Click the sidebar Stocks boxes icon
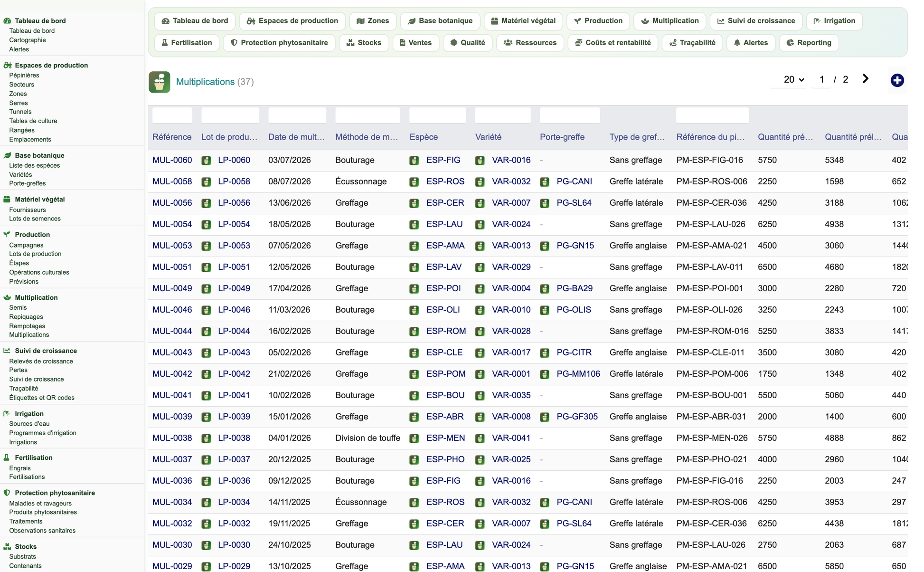The image size is (924, 572). (7, 546)
